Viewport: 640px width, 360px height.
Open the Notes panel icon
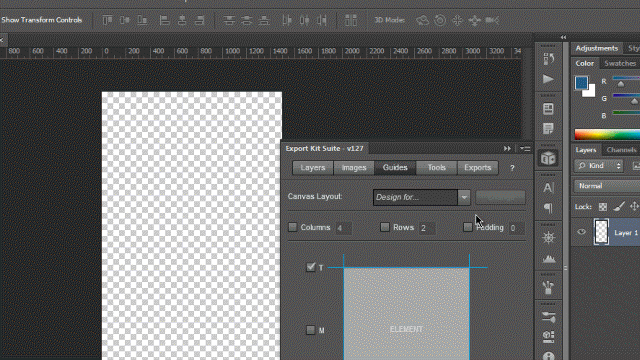click(x=548, y=129)
